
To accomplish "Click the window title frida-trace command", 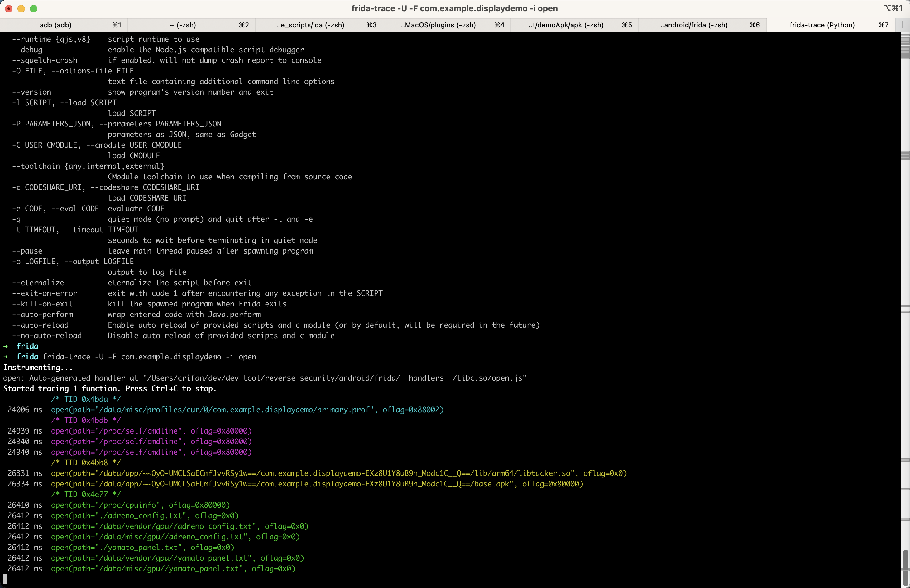I will (455, 8).
